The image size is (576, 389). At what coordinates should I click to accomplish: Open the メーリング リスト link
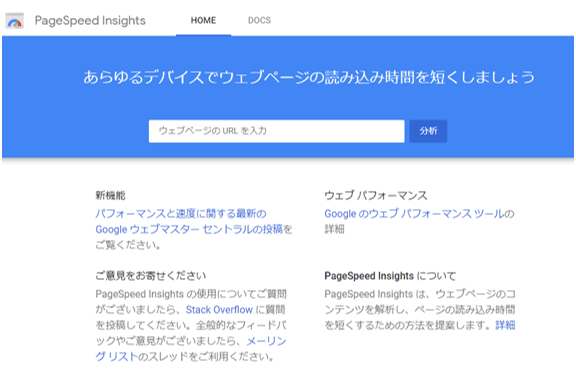coord(191,349)
